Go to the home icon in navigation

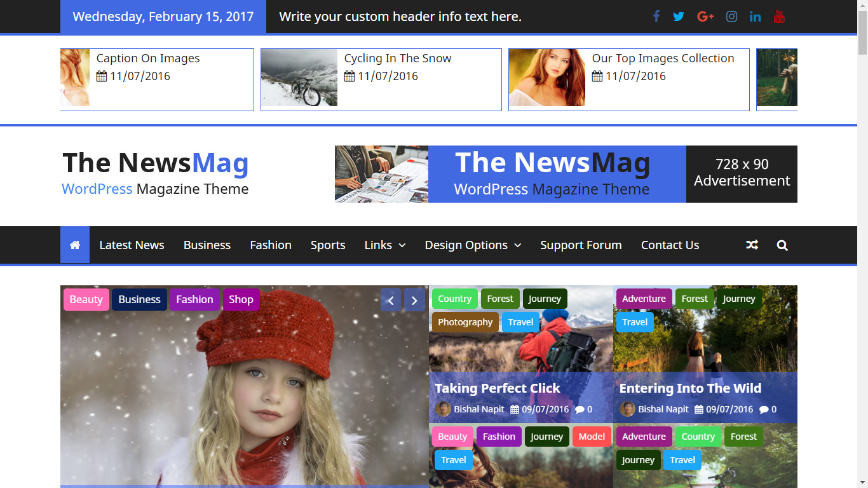click(x=75, y=245)
